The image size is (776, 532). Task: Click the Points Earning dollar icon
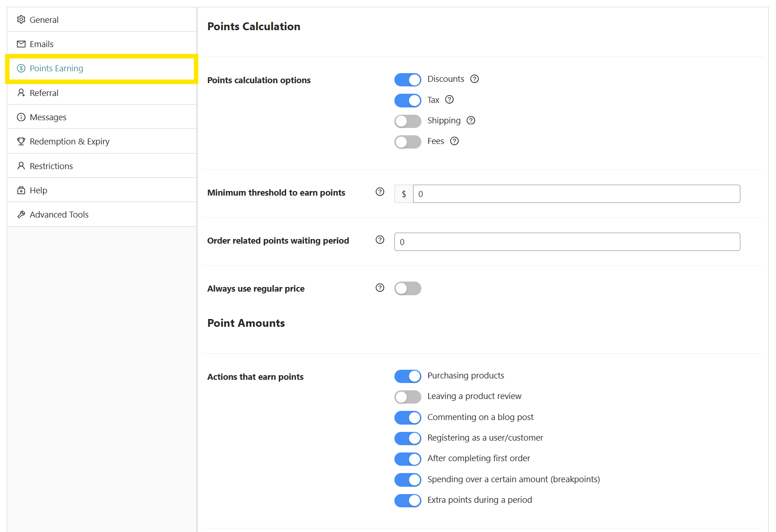click(x=21, y=68)
